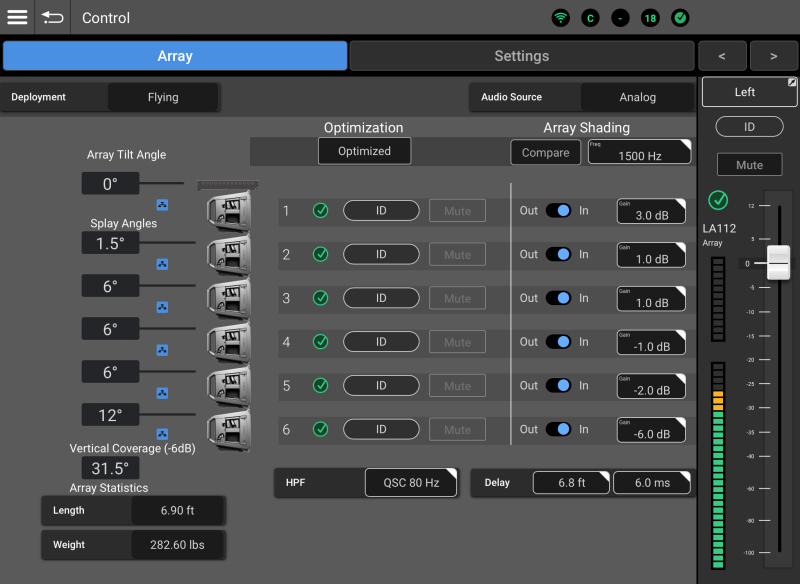Tap the green Wi-Fi status icon
The height and width of the screenshot is (584, 800).
(x=561, y=18)
